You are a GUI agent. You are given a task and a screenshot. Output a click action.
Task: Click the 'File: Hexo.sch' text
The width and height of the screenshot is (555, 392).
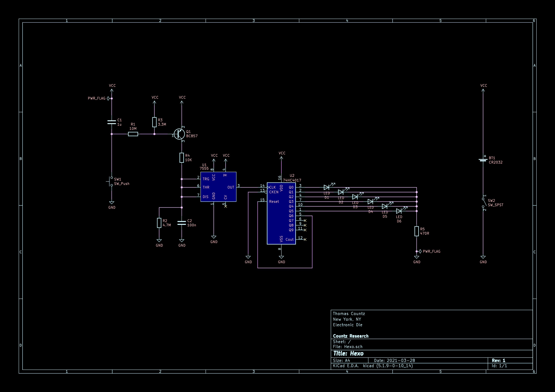(348, 347)
